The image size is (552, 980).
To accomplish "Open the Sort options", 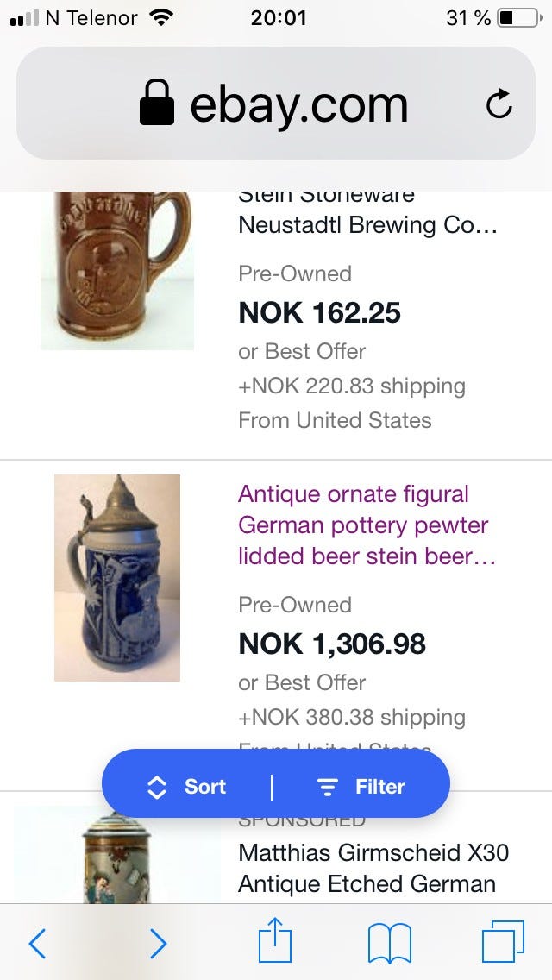I will pyautogui.click(x=187, y=787).
